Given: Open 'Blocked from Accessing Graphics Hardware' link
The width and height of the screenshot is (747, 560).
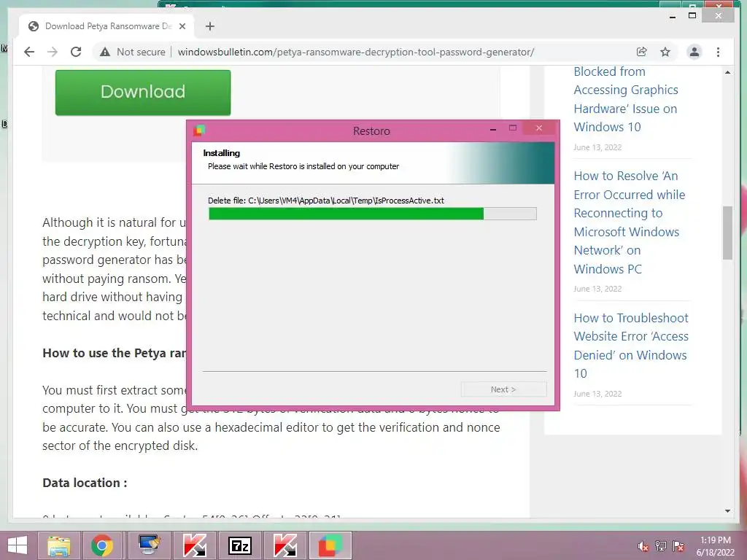Looking at the screenshot, I should pos(626,99).
